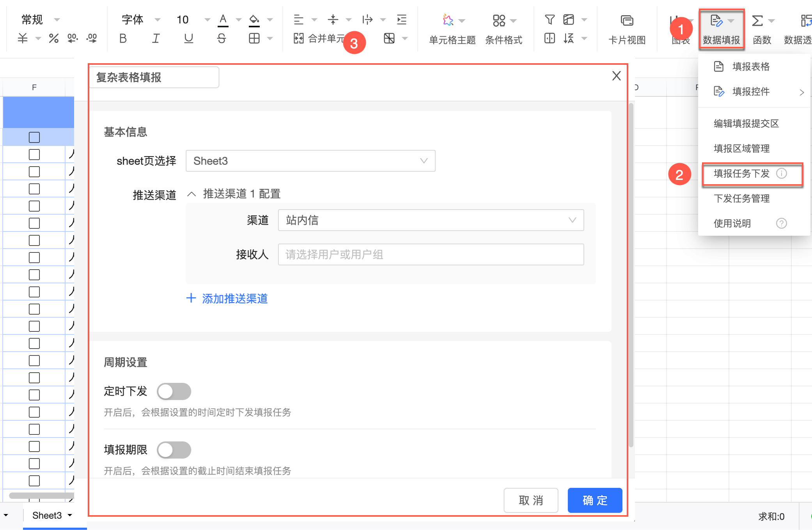Open the cell theme (单元格主题) tool
The image size is (812, 530).
coord(452,29)
